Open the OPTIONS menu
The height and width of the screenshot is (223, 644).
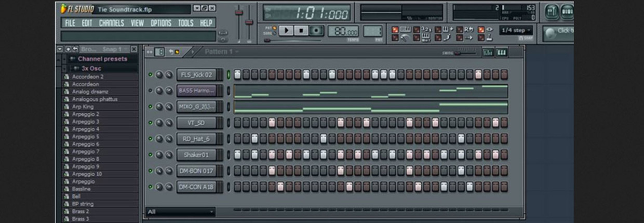[x=161, y=23]
